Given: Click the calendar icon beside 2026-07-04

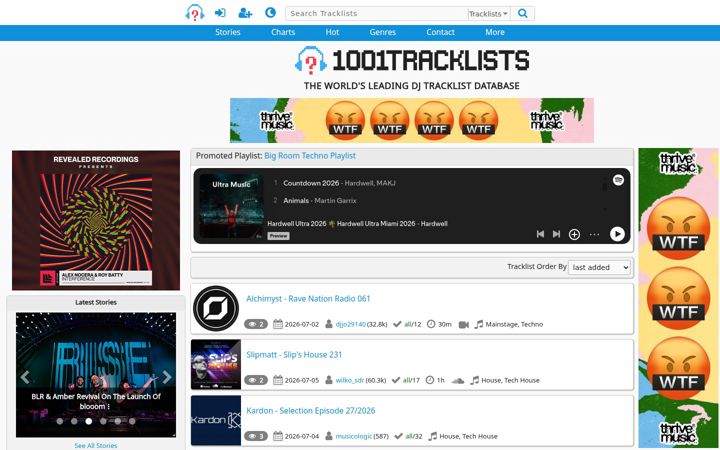Looking at the screenshot, I should tap(278, 436).
